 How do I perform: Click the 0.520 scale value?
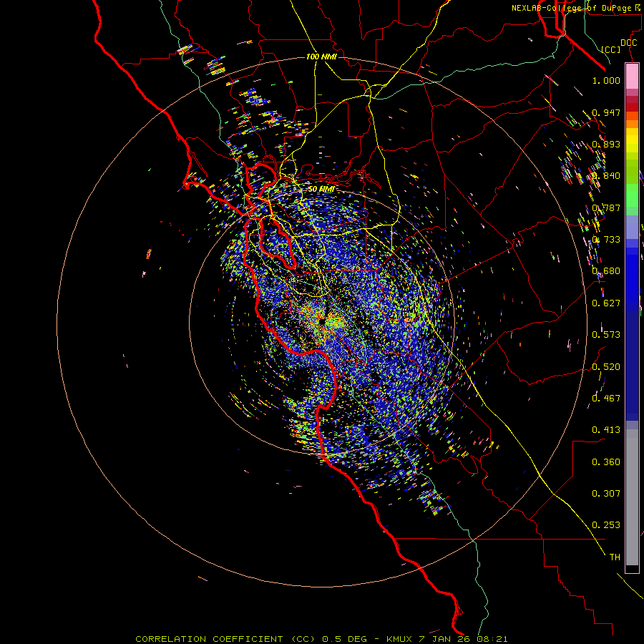point(606,366)
